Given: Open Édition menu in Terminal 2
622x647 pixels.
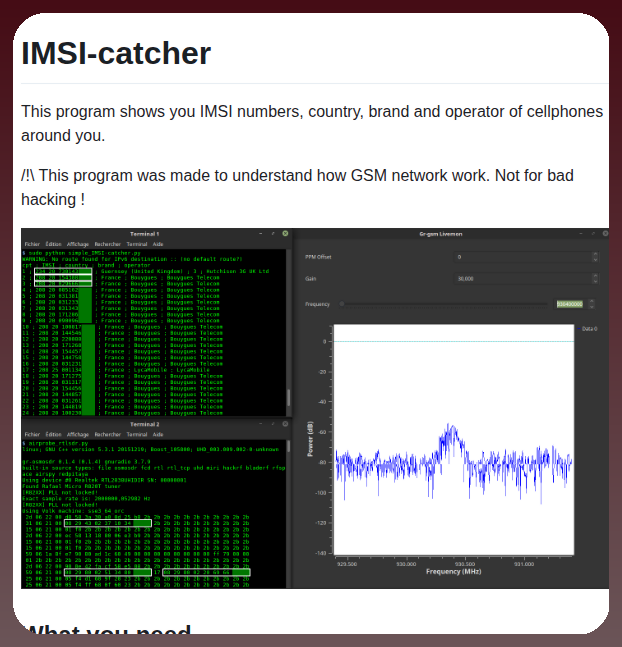Looking at the screenshot, I should pyautogui.click(x=53, y=434).
